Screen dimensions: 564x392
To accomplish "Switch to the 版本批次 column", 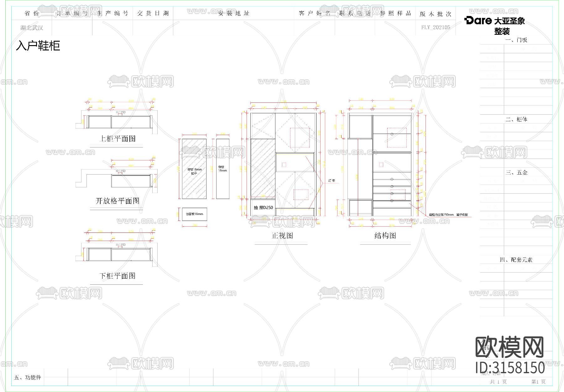I will (x=435, y=14).
